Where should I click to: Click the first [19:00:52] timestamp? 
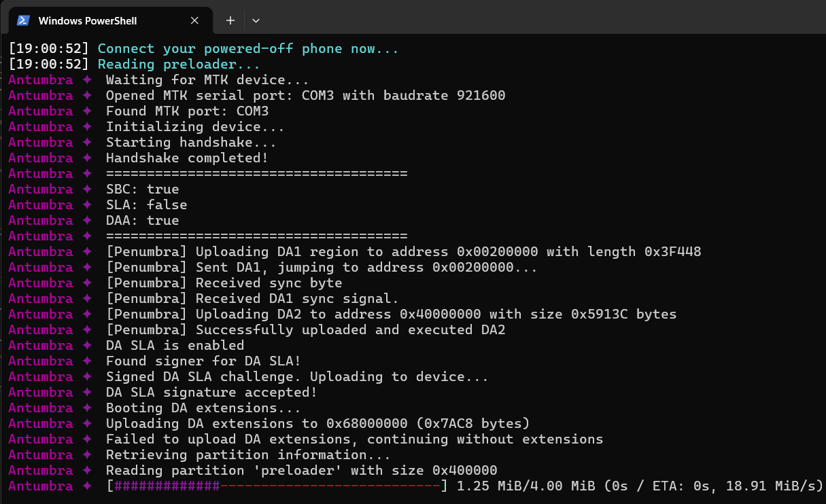[49, 49]
